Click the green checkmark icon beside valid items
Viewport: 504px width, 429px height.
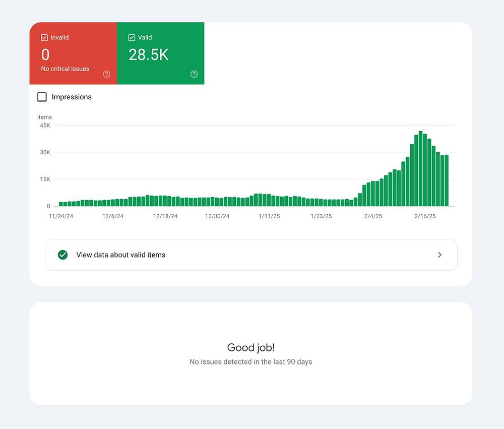pyautogui.click(x=63, y=255)
